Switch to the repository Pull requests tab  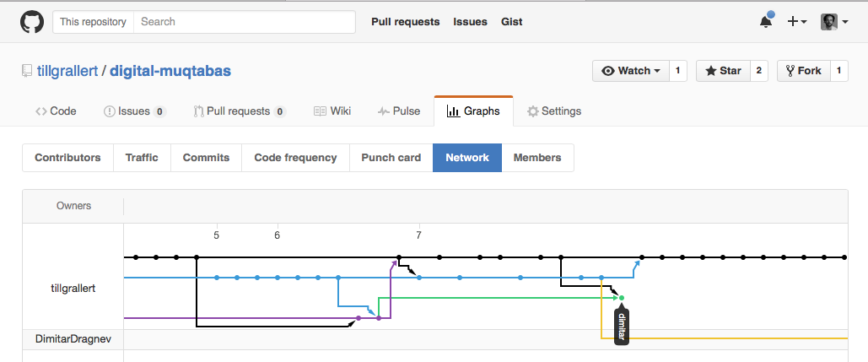[x=240, y=111]
